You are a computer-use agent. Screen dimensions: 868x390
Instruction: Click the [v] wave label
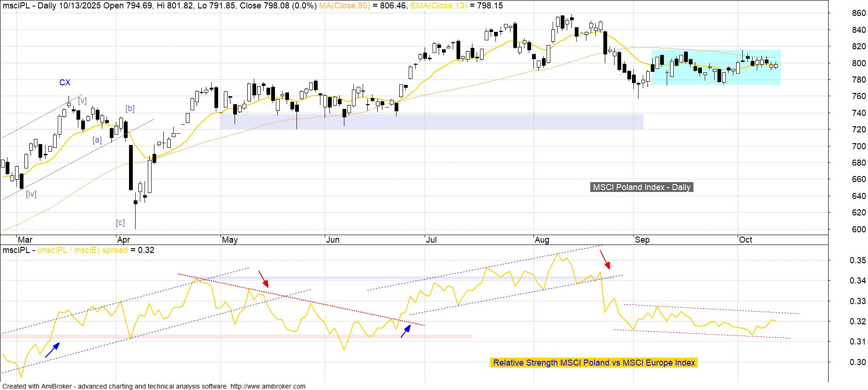click(x=82, y=100)
